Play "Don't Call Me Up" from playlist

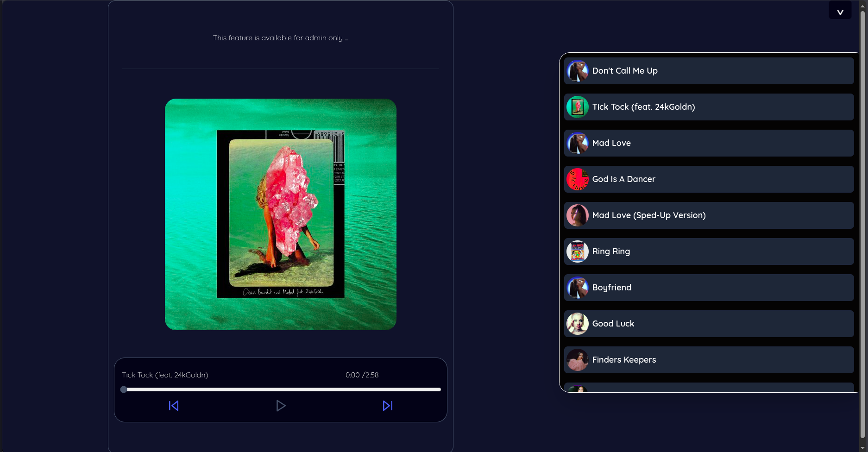point(709,71)
